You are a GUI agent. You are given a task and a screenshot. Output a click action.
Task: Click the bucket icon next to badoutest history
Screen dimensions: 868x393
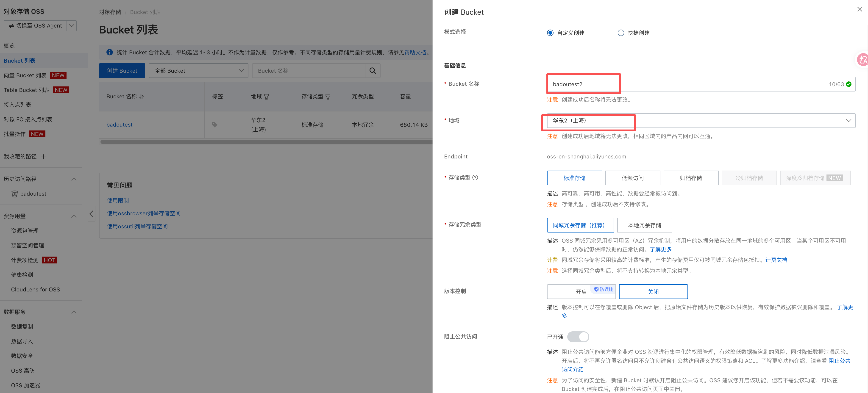[14, 194]
